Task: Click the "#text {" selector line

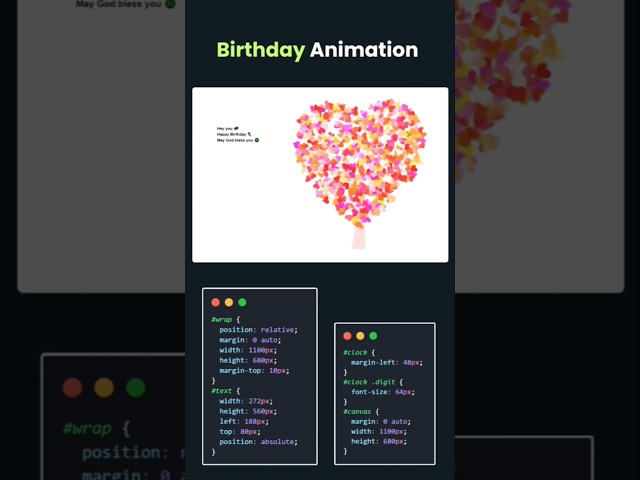Action: (226, 391)
